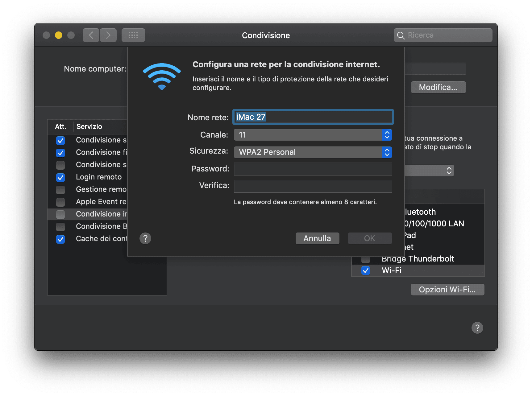
Task: Click the Password field
Action: [x=313, y=169]
